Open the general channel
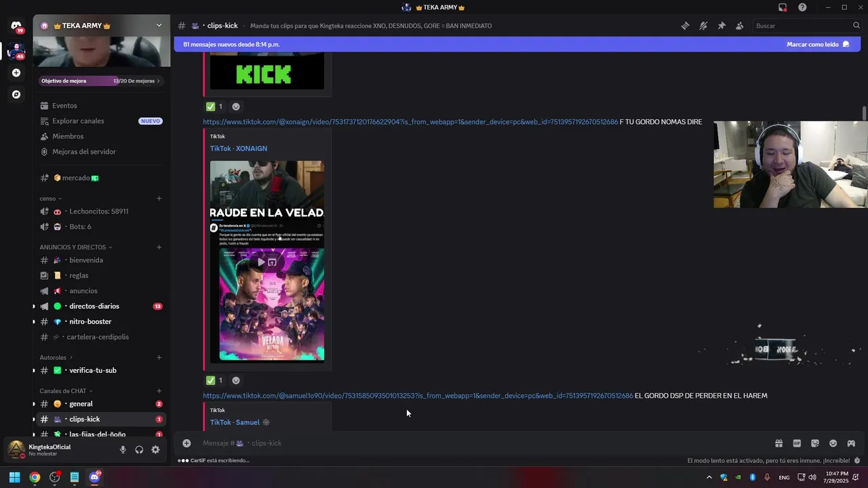This screenshot has width=868, height=488. (102, 404)
